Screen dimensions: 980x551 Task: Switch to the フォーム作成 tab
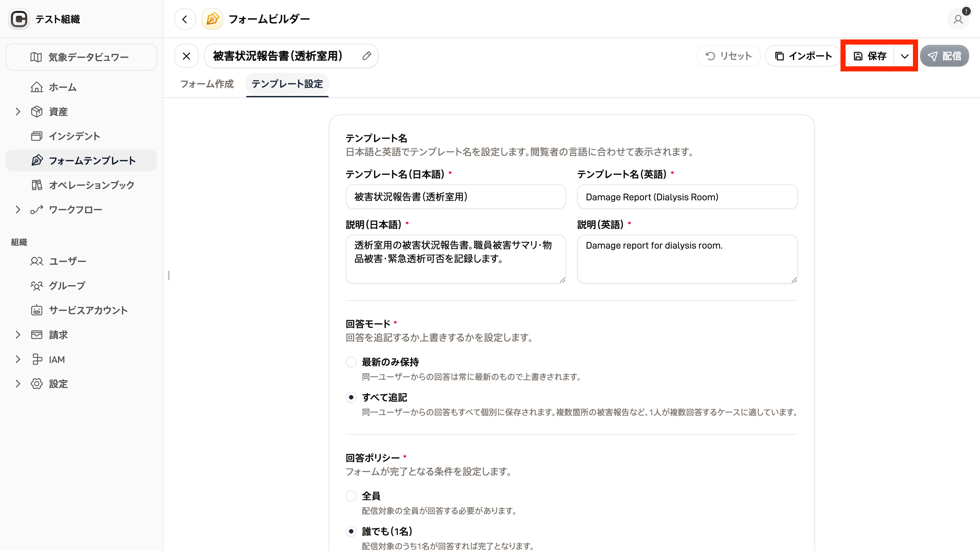pyautogui.click(x=207, y=84)
